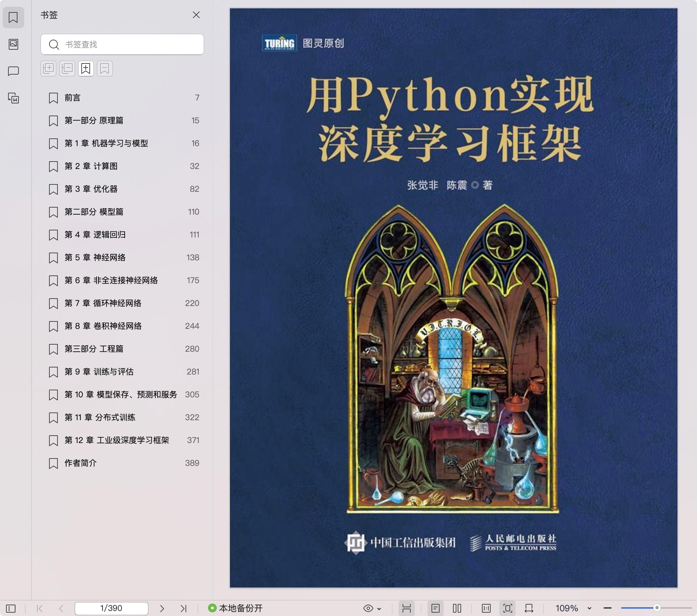Click the book cover page in viewer
This screenshot has width=697, height=616.
coord(454,298)
